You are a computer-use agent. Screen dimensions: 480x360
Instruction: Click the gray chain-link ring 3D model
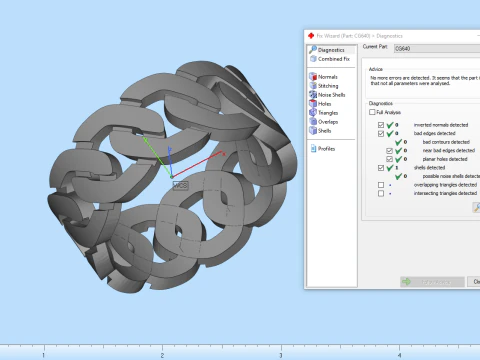(x=172, y=177)
